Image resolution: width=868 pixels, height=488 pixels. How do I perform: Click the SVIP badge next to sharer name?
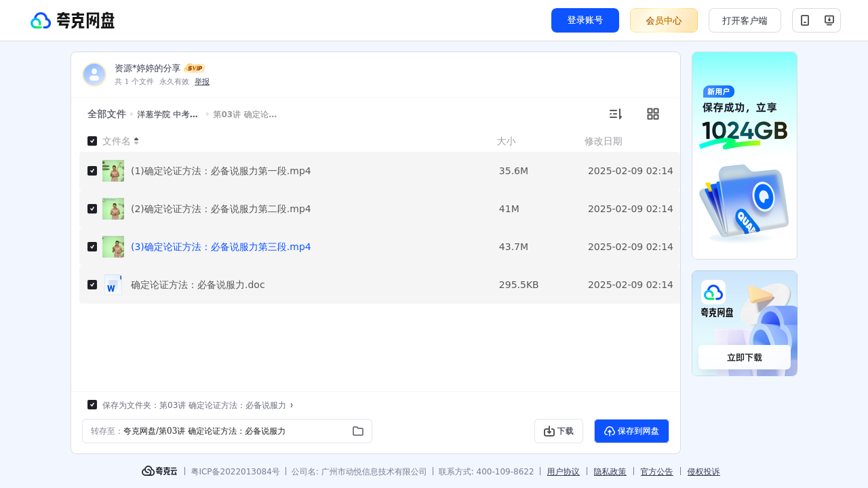195,68
